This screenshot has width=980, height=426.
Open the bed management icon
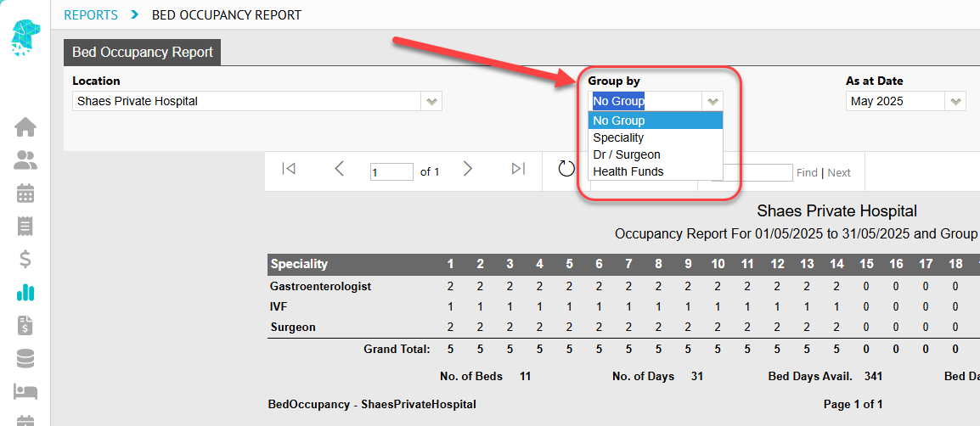(25, 392)
